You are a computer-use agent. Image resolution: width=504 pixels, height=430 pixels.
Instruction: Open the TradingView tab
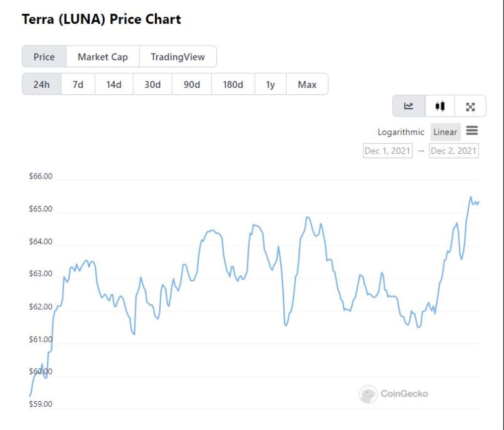click(177, 56)
